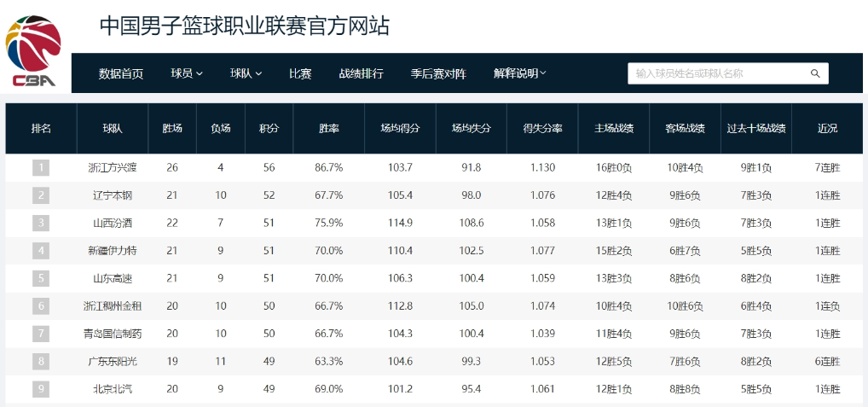Go to 战绩排行 standings page
Screen dimensions: 868x407
(361, 73)
